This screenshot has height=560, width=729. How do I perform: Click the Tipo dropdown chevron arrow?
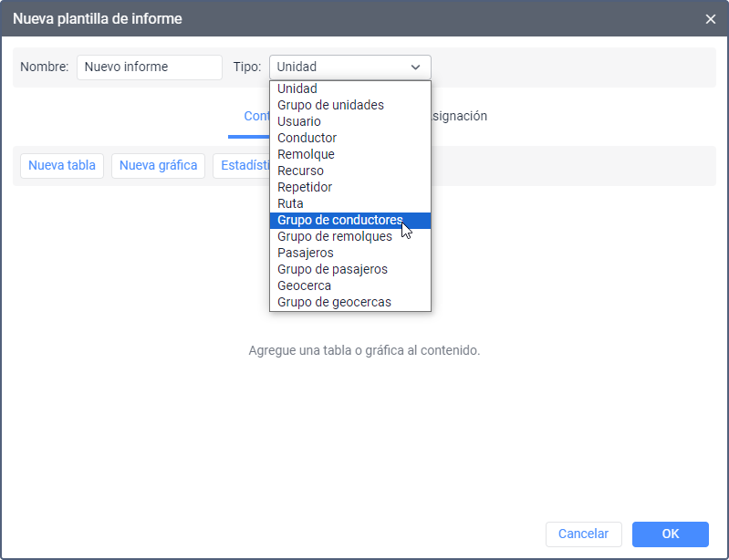(416, 67)
